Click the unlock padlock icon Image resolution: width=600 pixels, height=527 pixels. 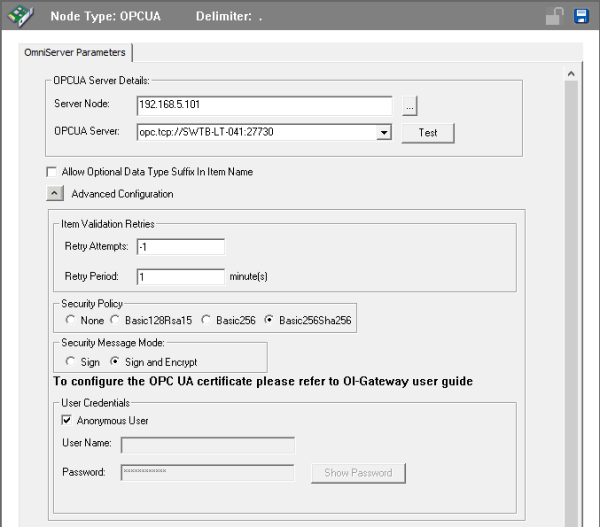click(554, 16)
